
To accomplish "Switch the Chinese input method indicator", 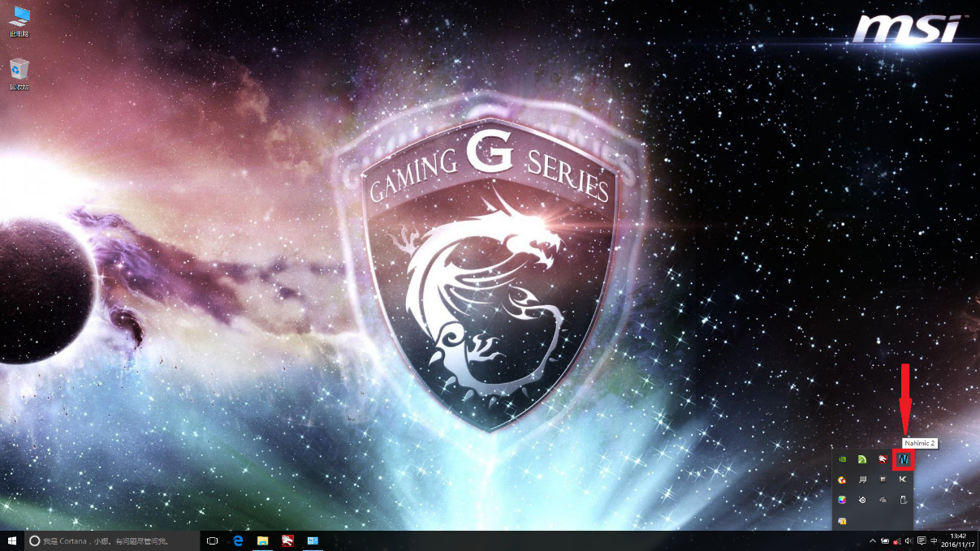I will pyautogui.click(x=934, y=540).
